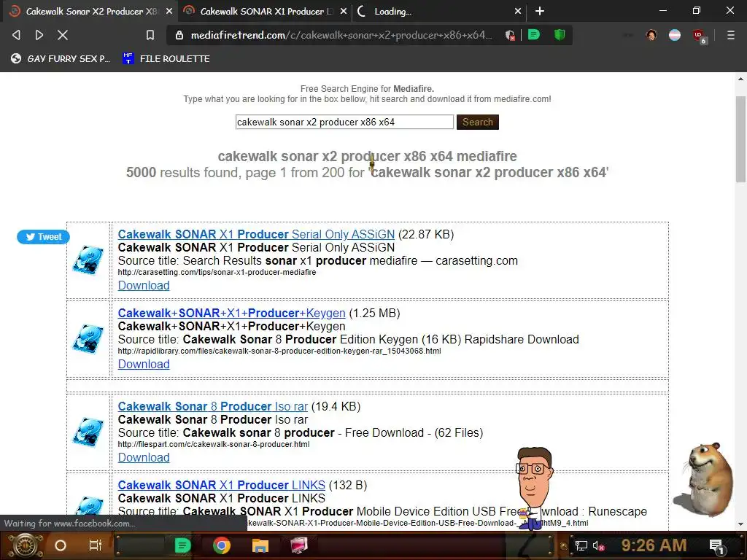The image size is (747, 560).
Task: Bookmark this page
Action: click(x=150, y=35)
